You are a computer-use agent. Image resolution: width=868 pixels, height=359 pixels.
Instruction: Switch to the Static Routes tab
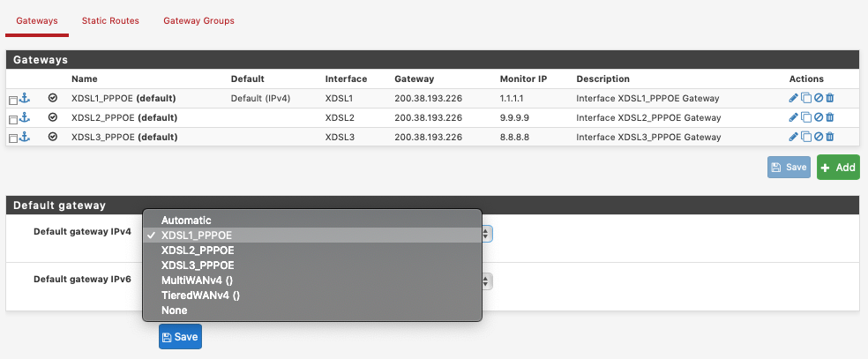[x=110, y=20]
